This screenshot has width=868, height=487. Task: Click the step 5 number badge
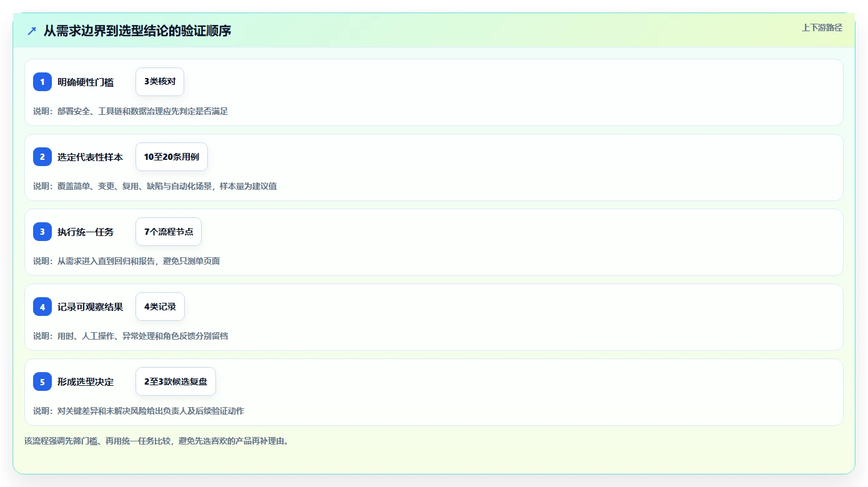click(x=42, y=381)
